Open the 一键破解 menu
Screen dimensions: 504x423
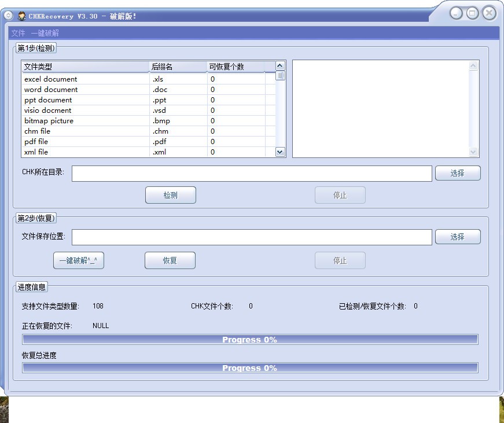[x=45, y=33]
